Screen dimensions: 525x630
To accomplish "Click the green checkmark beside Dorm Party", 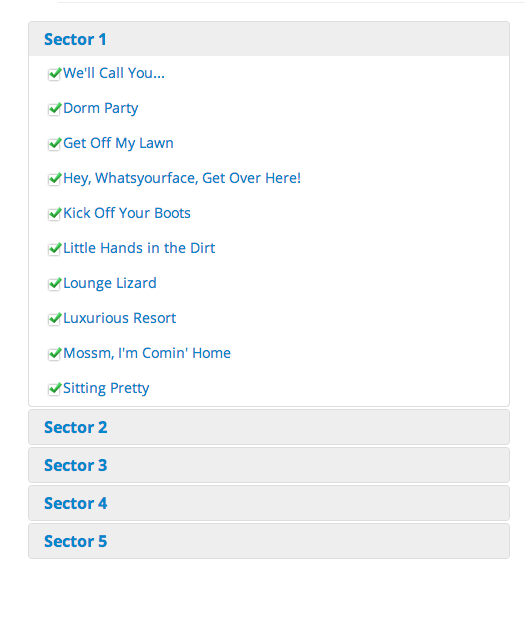I will point(54,109).
